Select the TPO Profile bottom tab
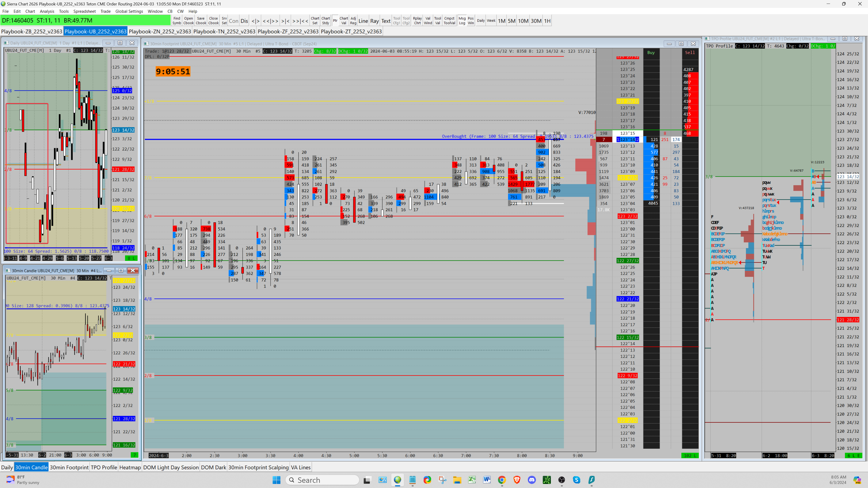This screenshot has width=868, height=488. pyautogui.click(x=104, y=467)
